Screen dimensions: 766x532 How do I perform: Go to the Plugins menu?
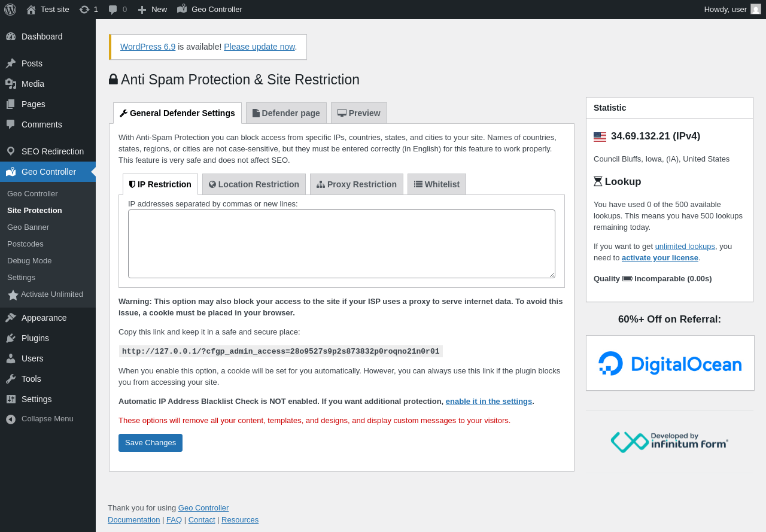coord(35,338)
